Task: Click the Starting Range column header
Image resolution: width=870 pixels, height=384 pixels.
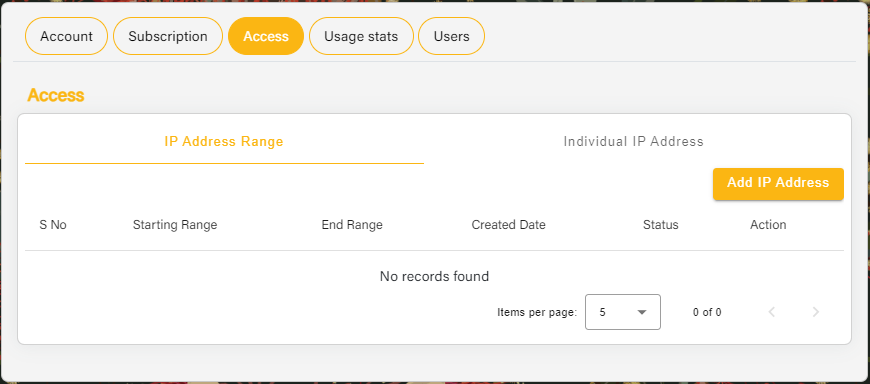Action: click(175, 225)
